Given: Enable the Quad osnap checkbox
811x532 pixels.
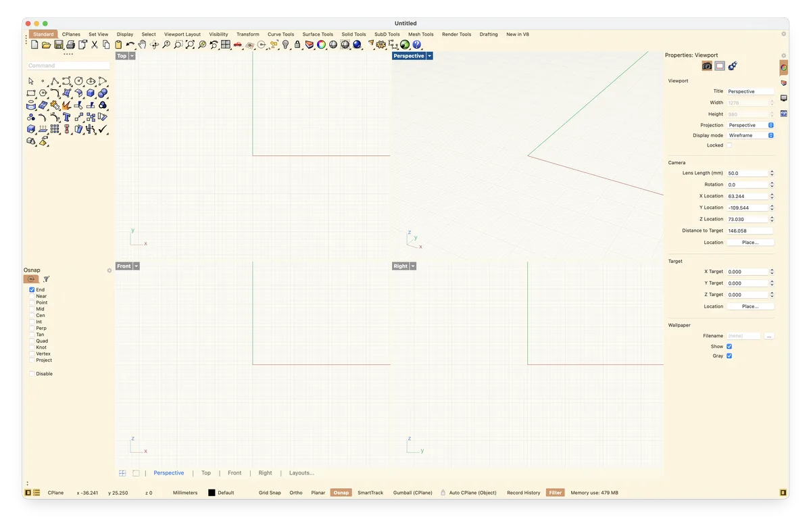Looking at the screenshot, I should coord(32,341).
